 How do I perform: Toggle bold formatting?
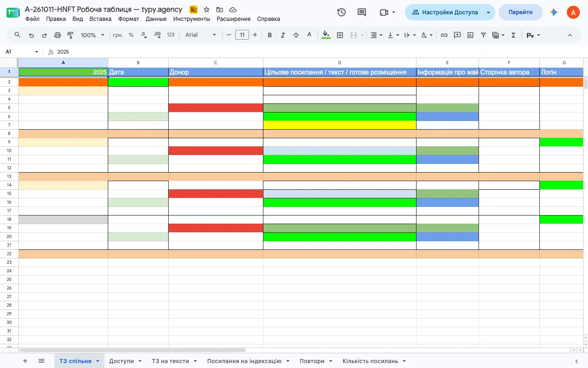click(269, 35)
